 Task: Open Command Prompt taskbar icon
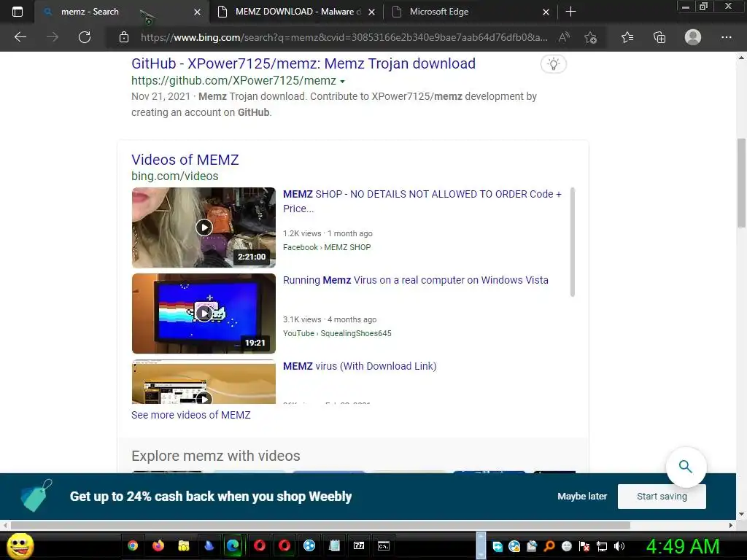point(384,545)
